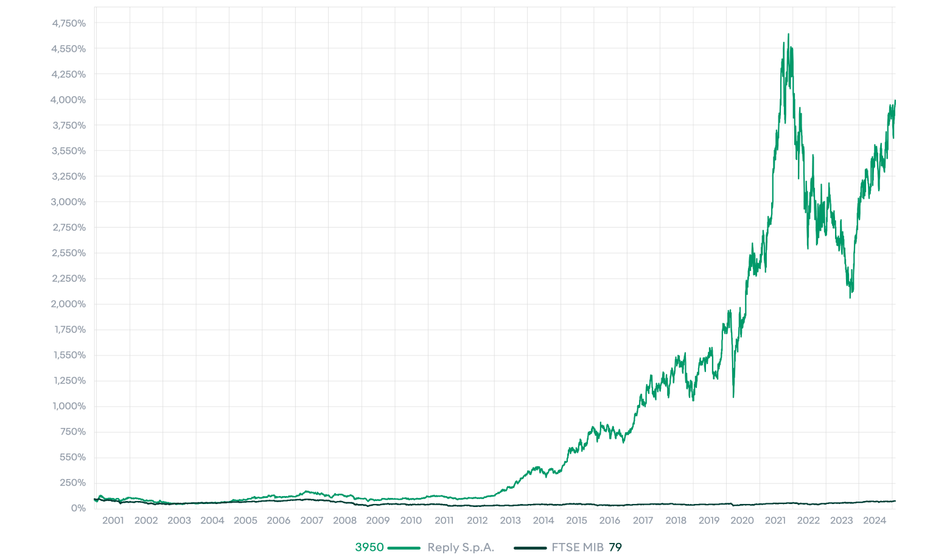Click the 2010 x-axis year label
947x560 pixels.
(411, 520)
